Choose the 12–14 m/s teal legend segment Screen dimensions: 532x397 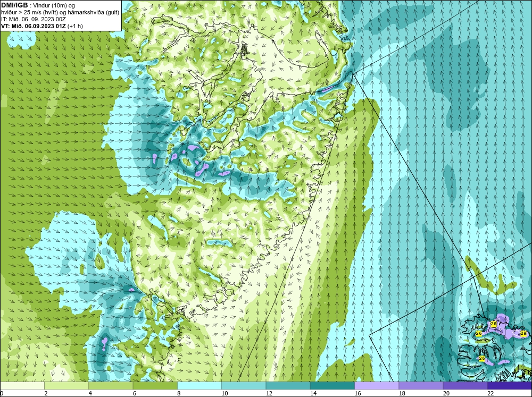(x=288, y=385)
